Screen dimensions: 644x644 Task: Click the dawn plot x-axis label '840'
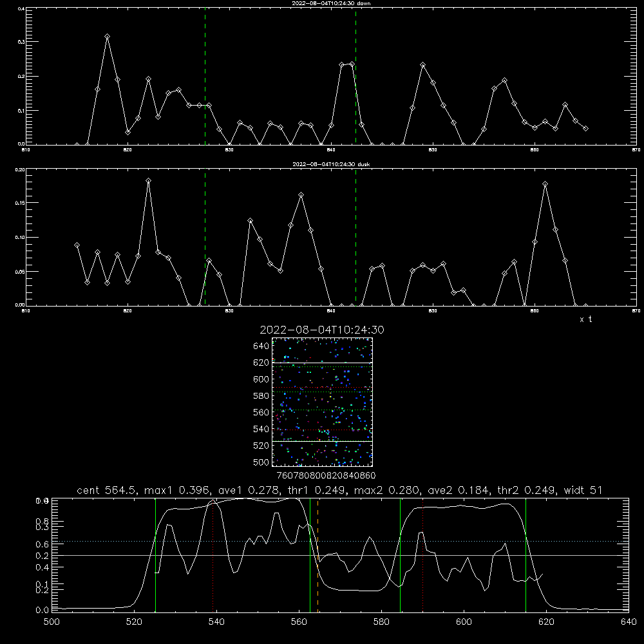coord(331,150)
